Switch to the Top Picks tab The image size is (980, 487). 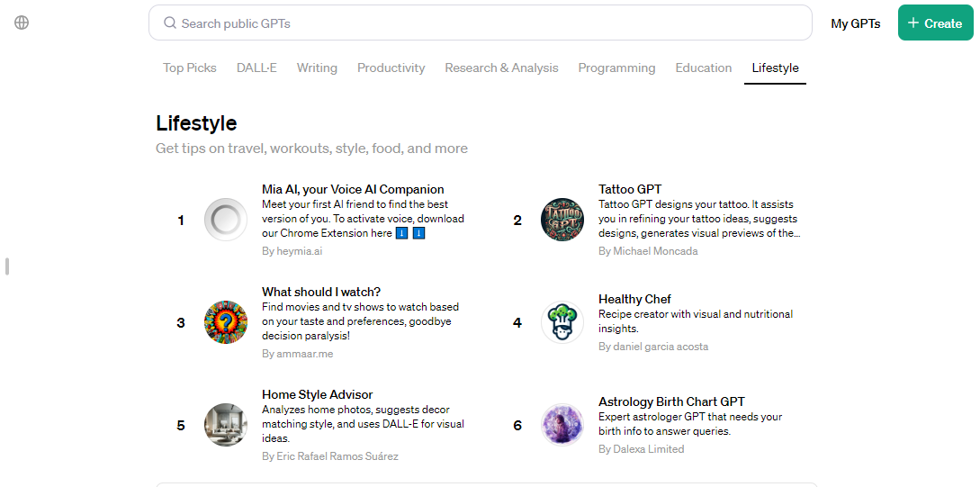coord(189,68)
